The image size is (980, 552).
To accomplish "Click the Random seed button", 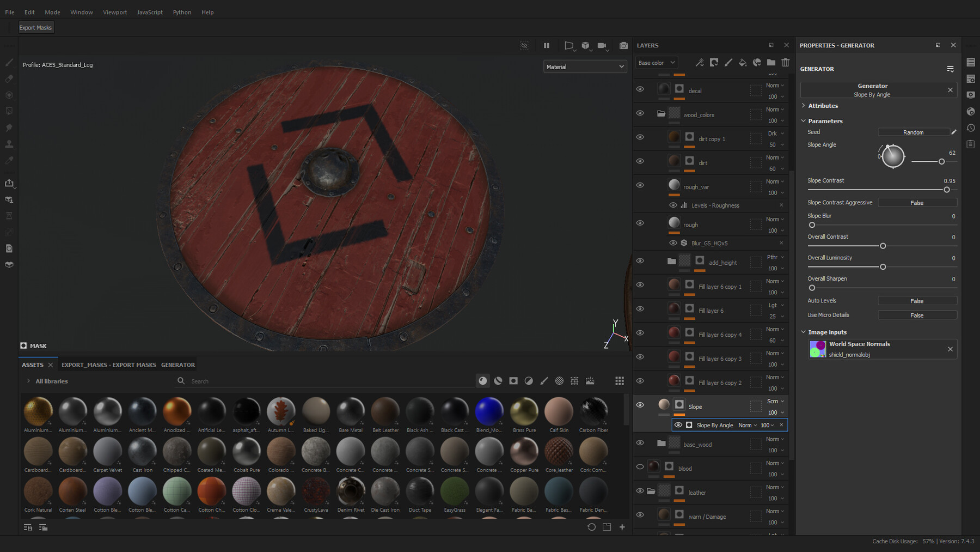I will tap(914, 132).
